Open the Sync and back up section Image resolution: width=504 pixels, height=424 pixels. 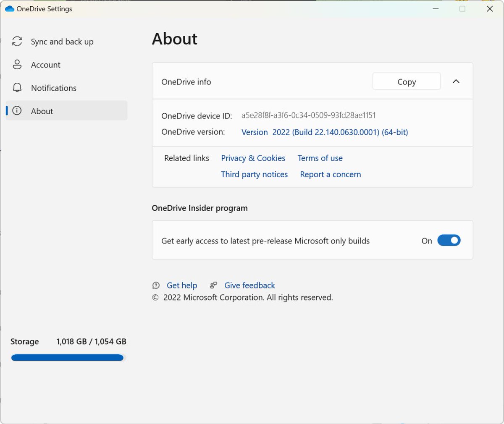[66, 41]
